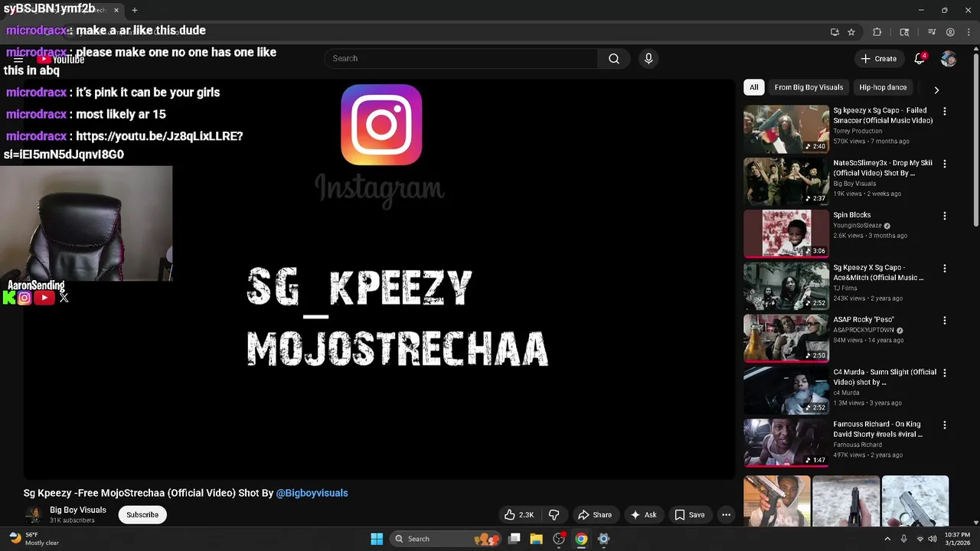Open options for Ace&Mitch video
980x551 pixels.
945,269
